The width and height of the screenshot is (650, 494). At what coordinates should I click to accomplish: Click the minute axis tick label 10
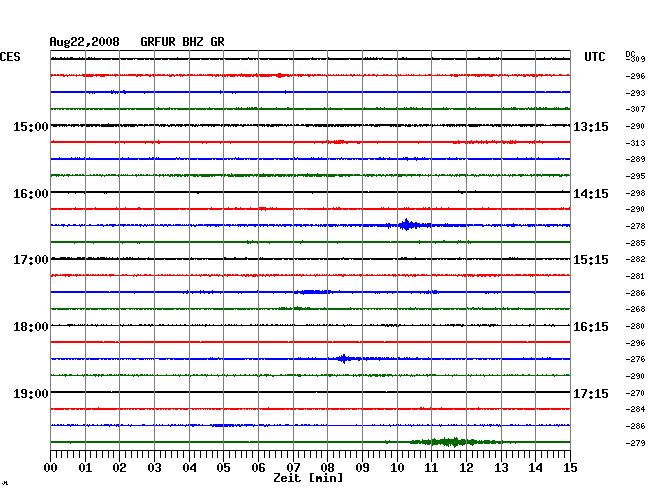coord(397,468)
